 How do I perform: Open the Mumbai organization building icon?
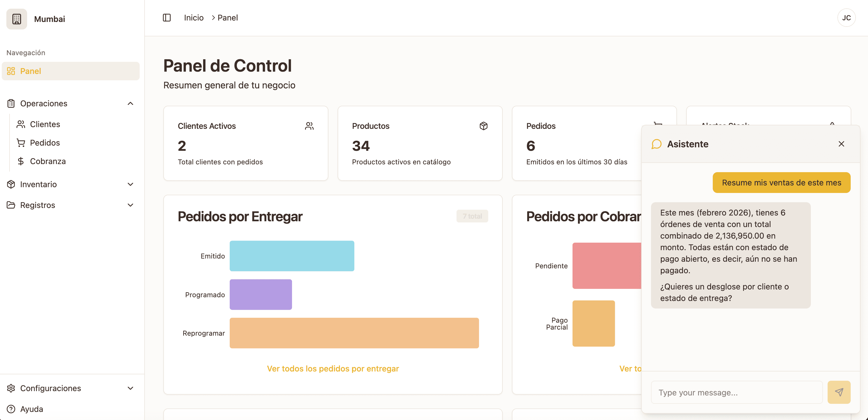click(x=16, y=19)
